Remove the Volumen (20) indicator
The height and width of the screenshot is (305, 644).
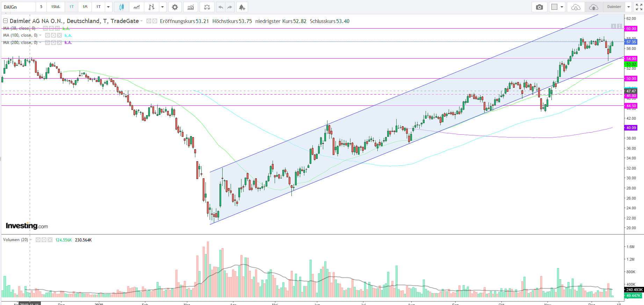(x=50, y=240)
